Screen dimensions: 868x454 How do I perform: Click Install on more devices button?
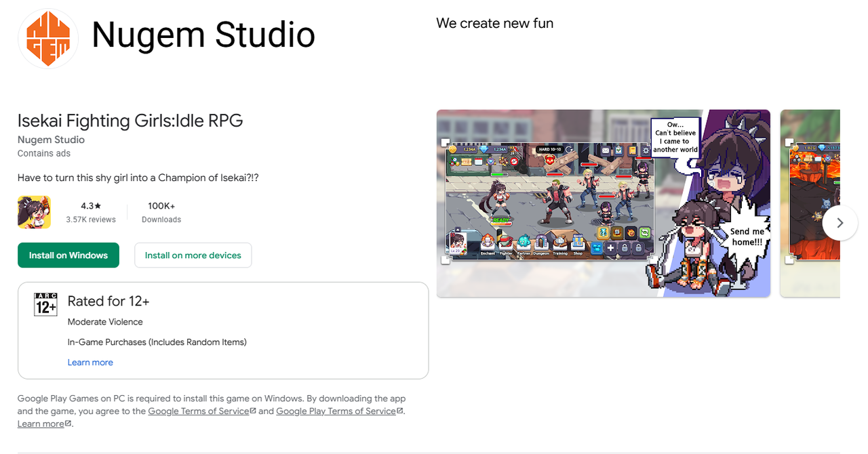[193, 255]
